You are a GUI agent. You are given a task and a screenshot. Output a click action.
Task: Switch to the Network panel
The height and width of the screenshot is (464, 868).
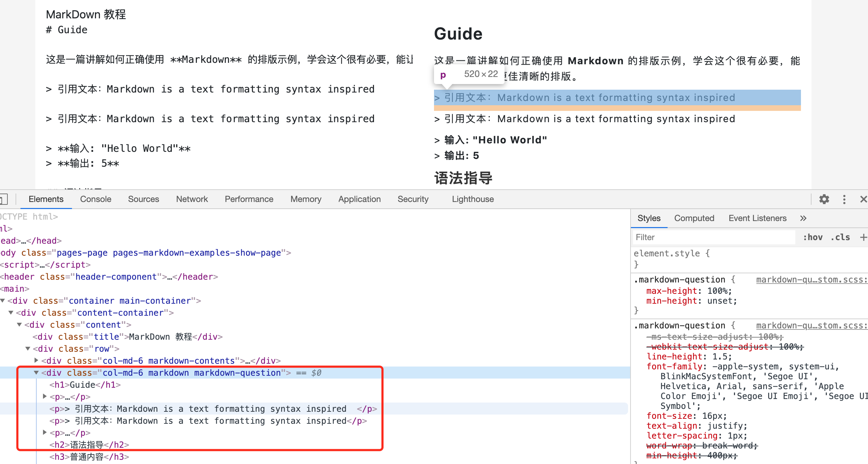192,199
